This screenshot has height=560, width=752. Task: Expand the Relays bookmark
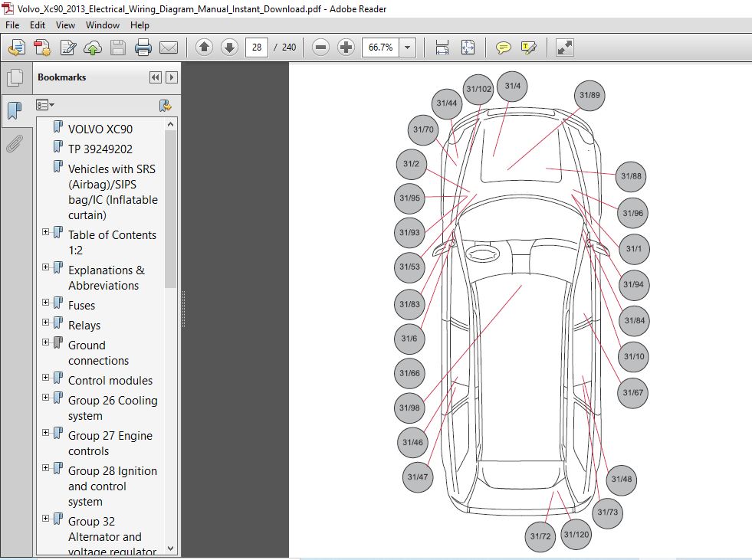tap(45, 323)
